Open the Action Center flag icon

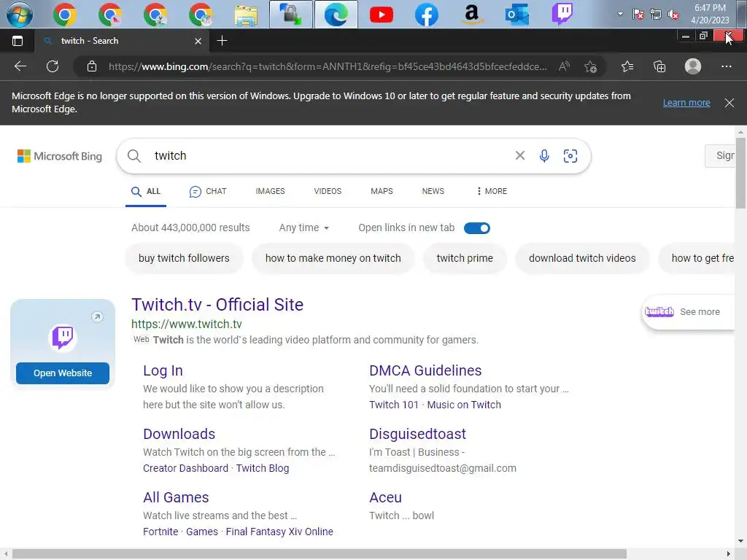pyautogui.click(x=638, y=15)
